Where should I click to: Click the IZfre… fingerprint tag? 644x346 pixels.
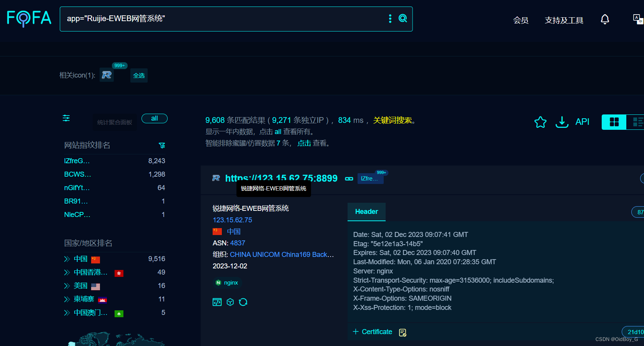click(x=370, y=179)
